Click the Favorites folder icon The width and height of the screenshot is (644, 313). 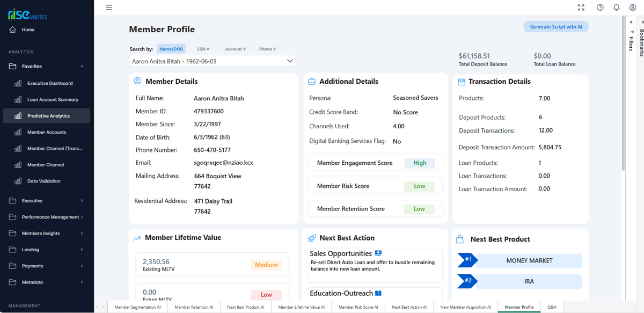tap(12, 67)
